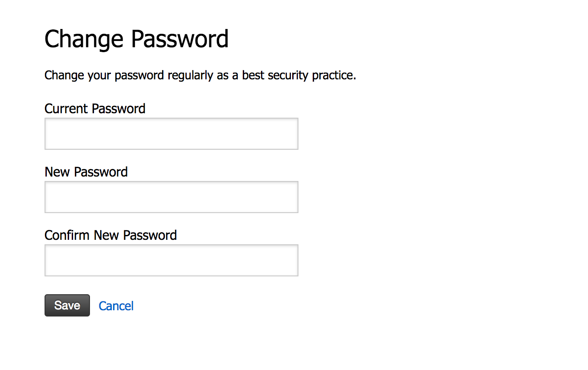Submit the form with the dark Save button
Screen dimensions: 588x370
67,305
